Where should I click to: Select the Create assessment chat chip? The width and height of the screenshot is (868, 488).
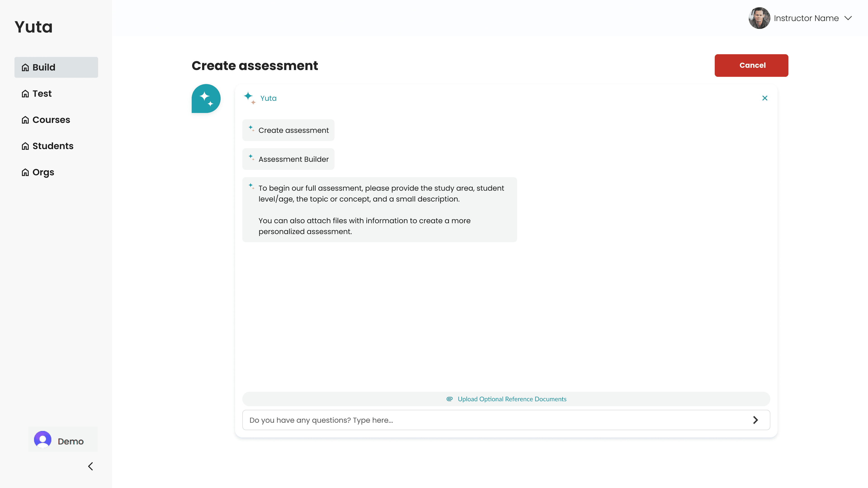pyautogui.click(x=288, y=130)
